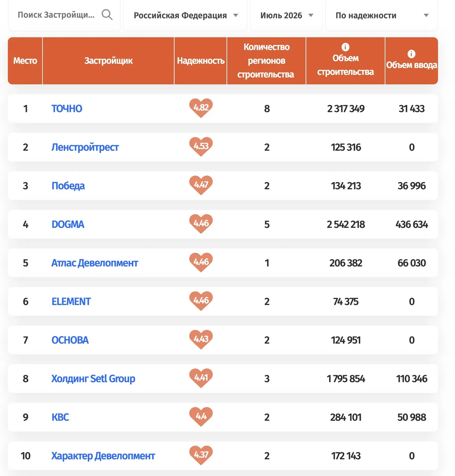Click the 4.82 reliability heart for ТОЧНО
This screenshot has width=455, height=476.
[201, 108]
